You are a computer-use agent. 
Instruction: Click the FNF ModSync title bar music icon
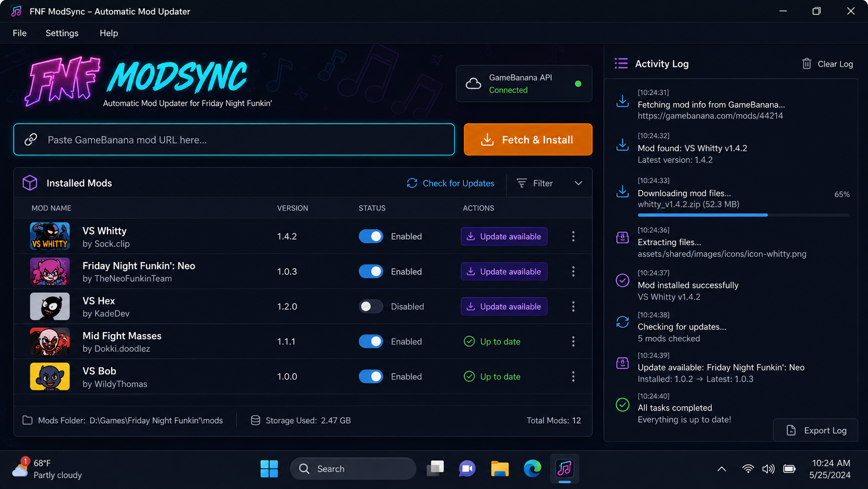pyautogui.click(x=16, y=11)
